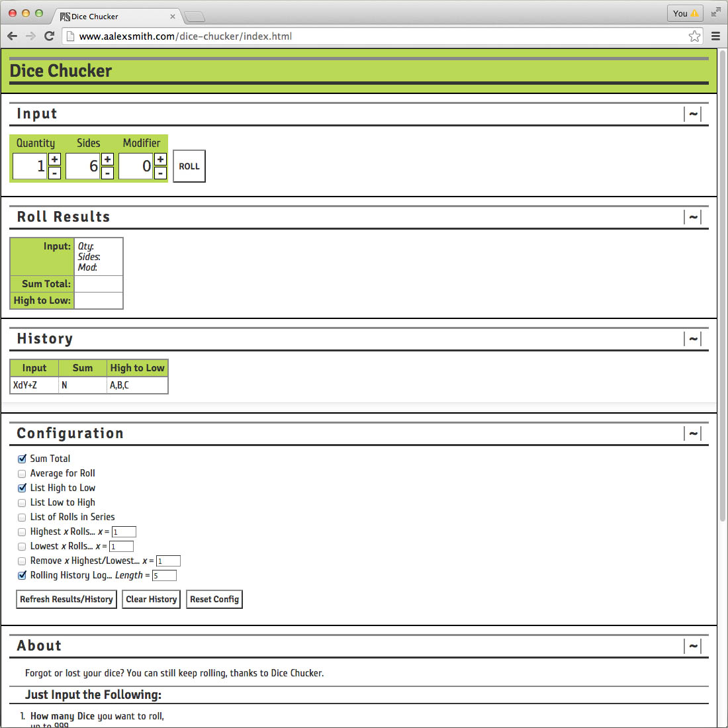Uncheck the Sum Total checkbox
This screenshot has height=728, width=728.
pos(22,459)
